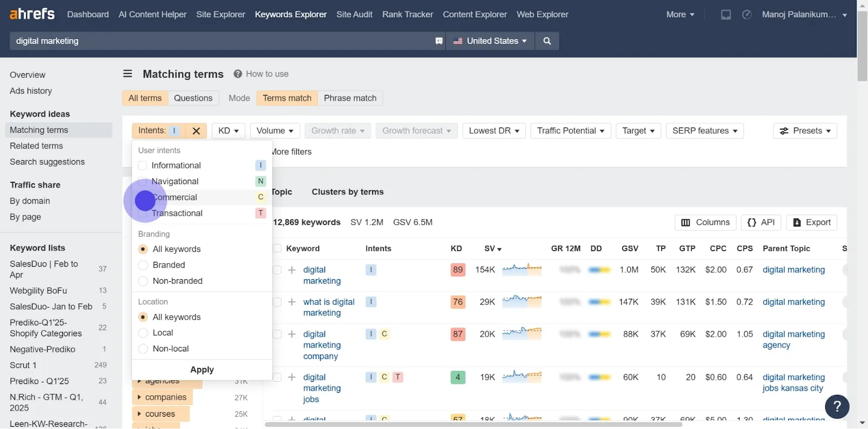Select Non-branded radio option
This screenshot has width=868, height=429.
143,281
